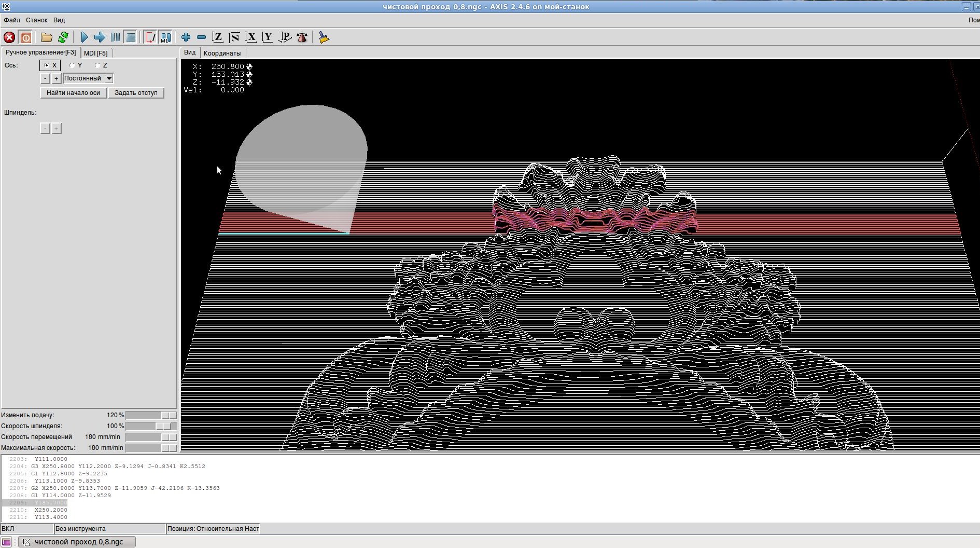Click highlighted G-code line 2209

(x=35, y=503)
